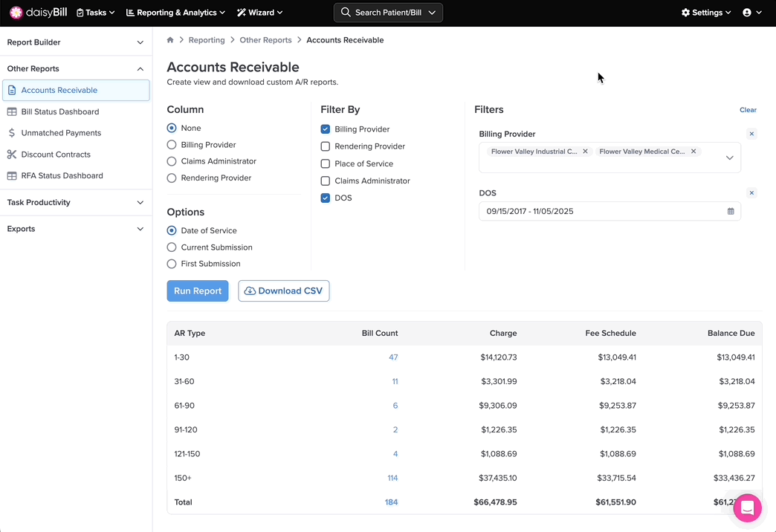Remove Flower Valley Industrial tag with its X
Viewport: 776px width, 532px height.
[x=585, y=152]
